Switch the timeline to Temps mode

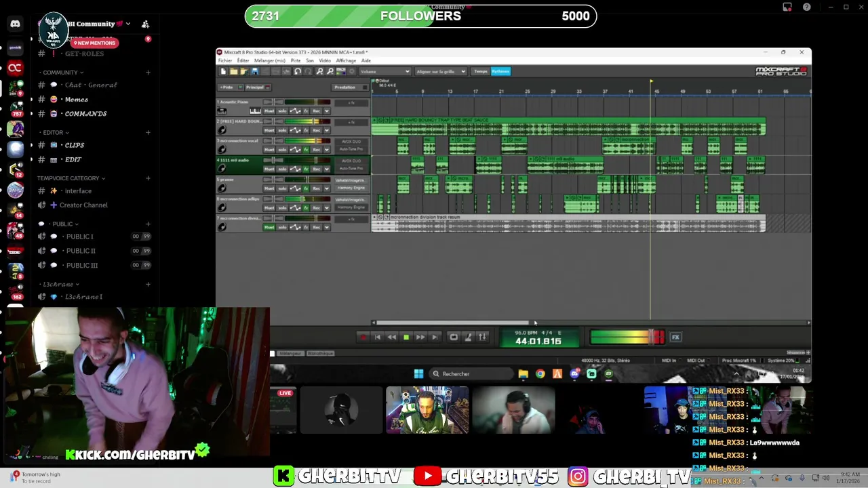(x=481, y=71)
